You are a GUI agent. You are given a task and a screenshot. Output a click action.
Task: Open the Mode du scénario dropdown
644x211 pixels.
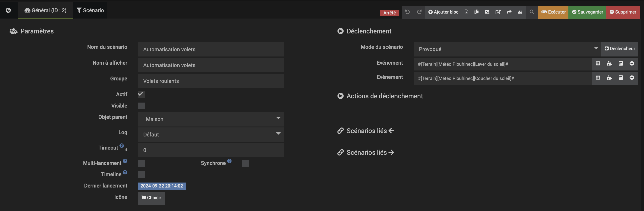click(x=507, y=49)
